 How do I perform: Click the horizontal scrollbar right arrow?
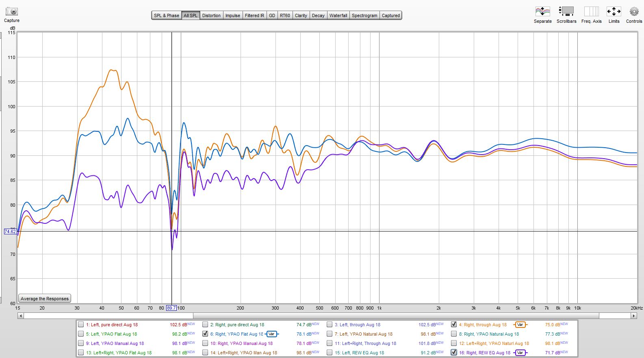[633, 316]
